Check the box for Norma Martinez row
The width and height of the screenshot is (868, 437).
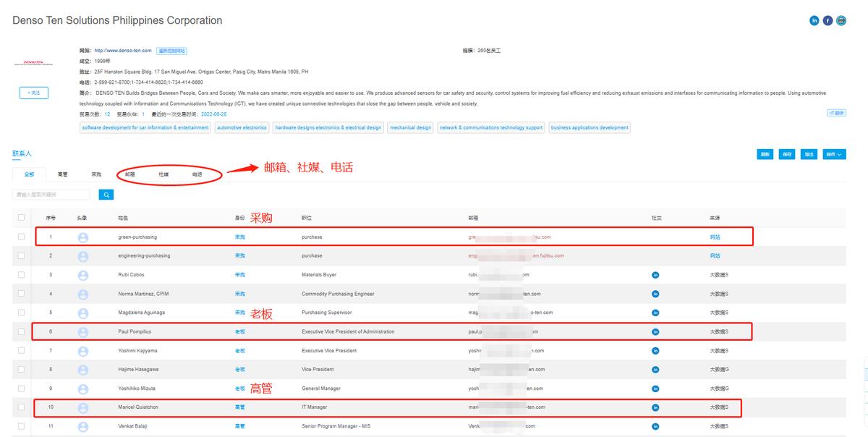21,294
